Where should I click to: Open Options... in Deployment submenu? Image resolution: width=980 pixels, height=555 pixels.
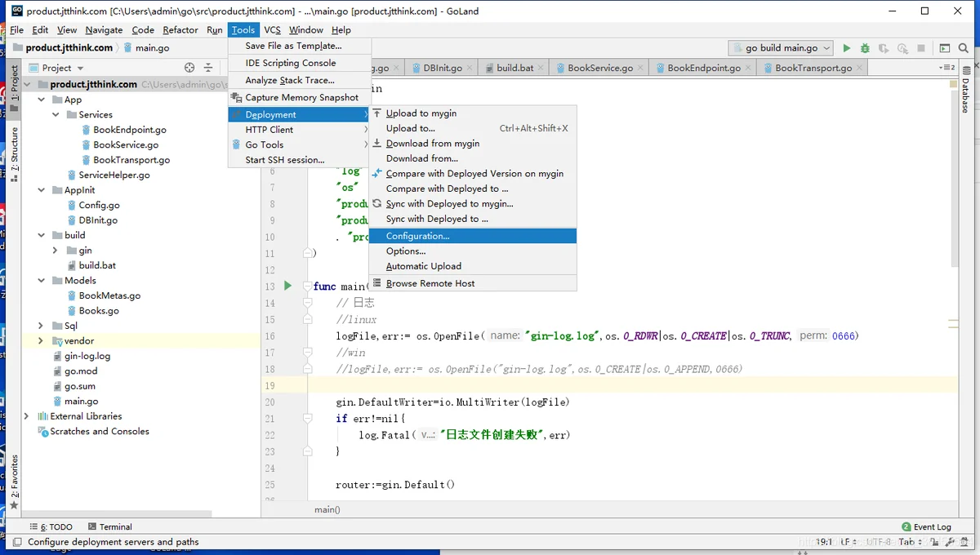click(473, 251)
